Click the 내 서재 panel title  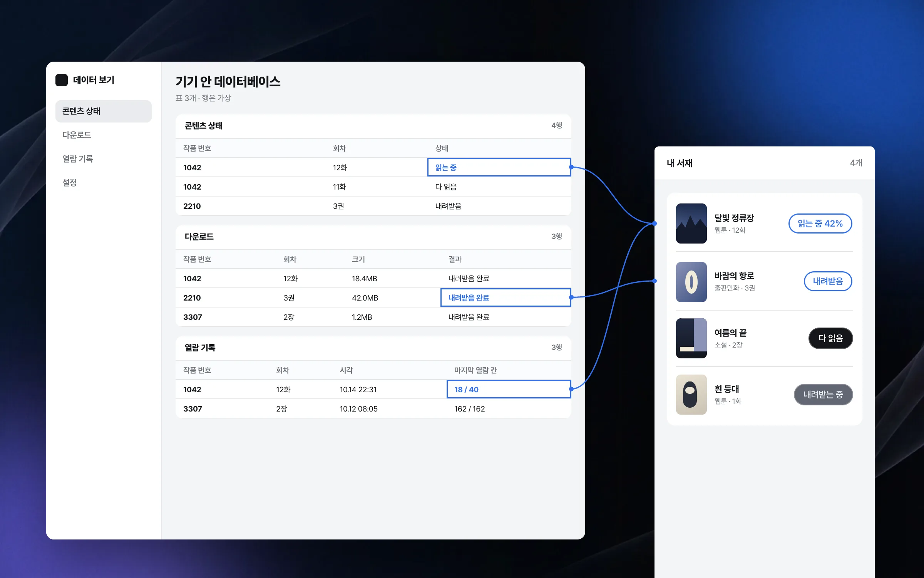coord(680,163)
